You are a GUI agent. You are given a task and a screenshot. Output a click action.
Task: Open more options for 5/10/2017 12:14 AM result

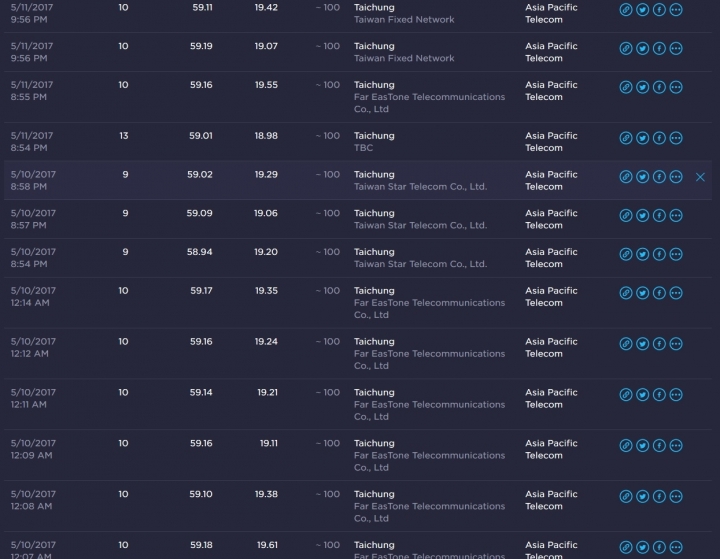point(676,293)
